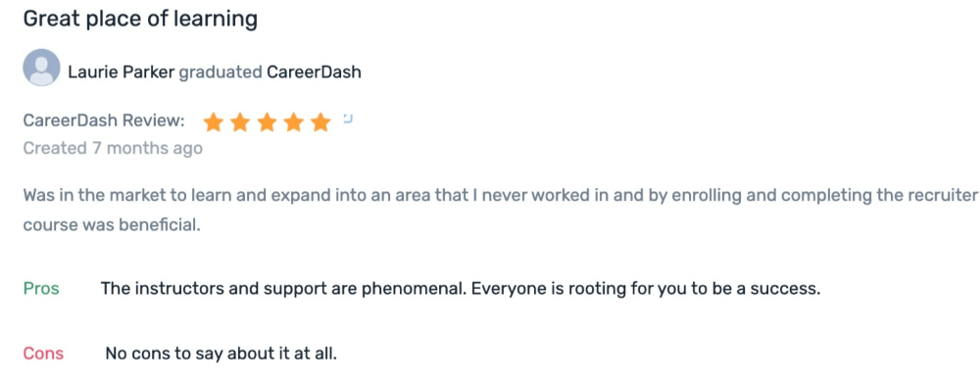Click the review title Great place of learning
This screenshot has width=980, height=381.
pyautogui.click(x=140, y=20)
